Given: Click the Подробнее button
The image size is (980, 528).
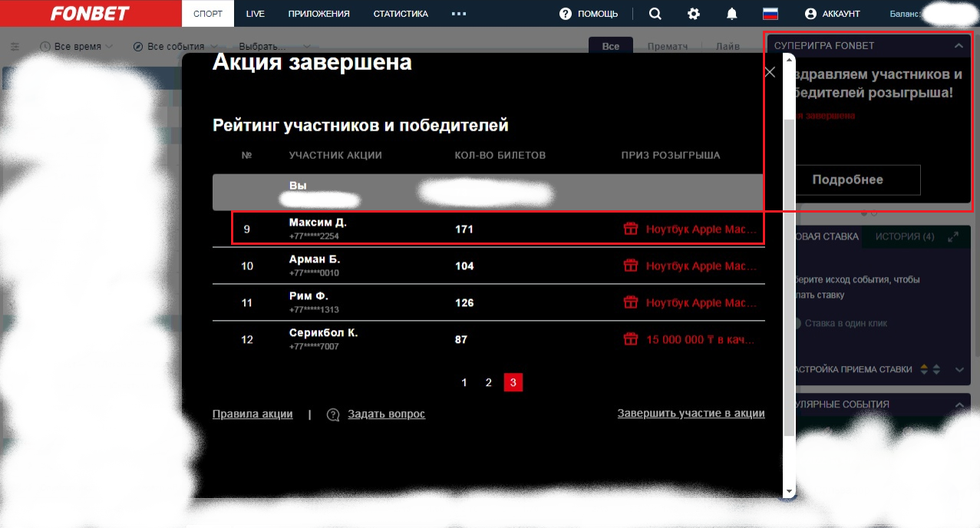Looking at the screenshot, I should 848,180.
